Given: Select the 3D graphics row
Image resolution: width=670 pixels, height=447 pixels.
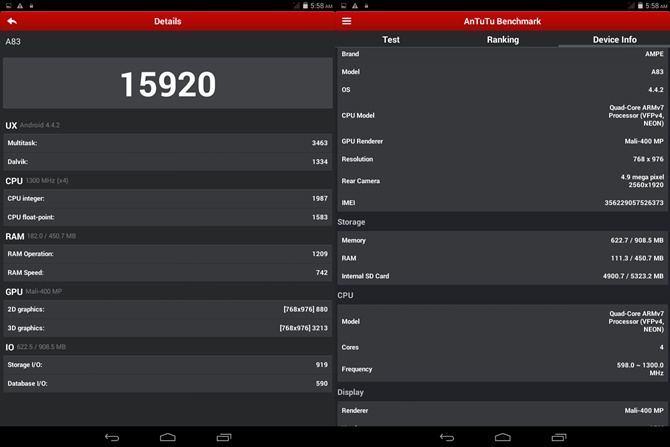Looking at the screenshot, I should pyautogui.click(x=168, y=328).
